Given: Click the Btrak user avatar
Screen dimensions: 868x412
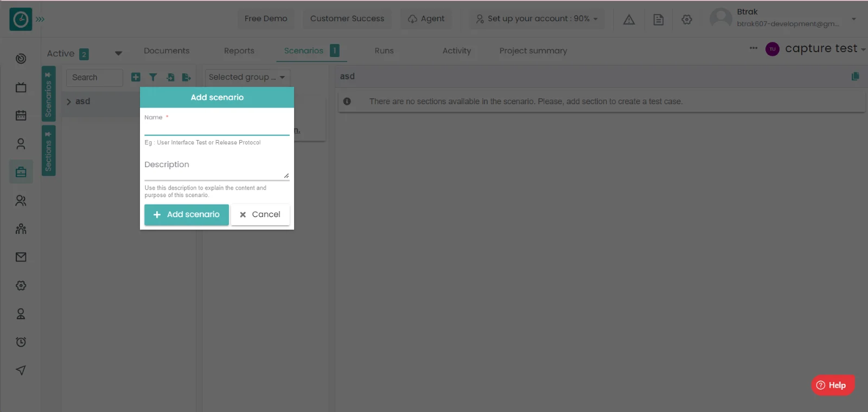Looking at the screenshot, I should 721,18.
